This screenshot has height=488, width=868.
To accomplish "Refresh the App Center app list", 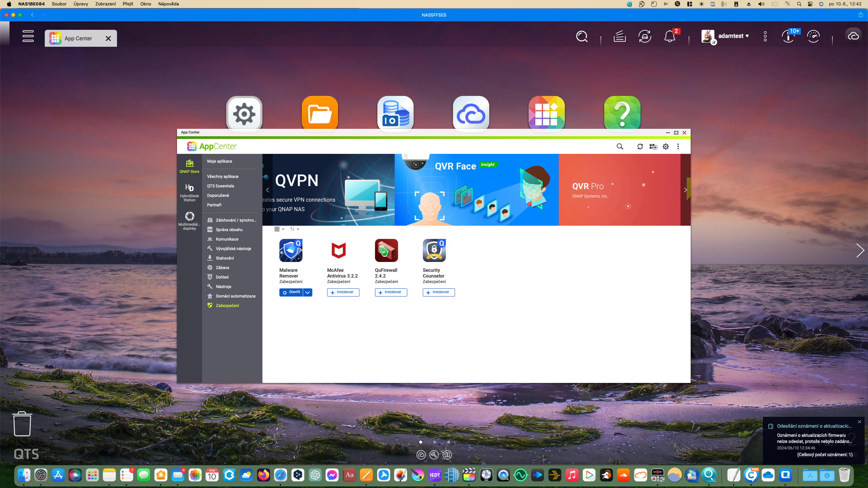I will [x=640, y=146].
